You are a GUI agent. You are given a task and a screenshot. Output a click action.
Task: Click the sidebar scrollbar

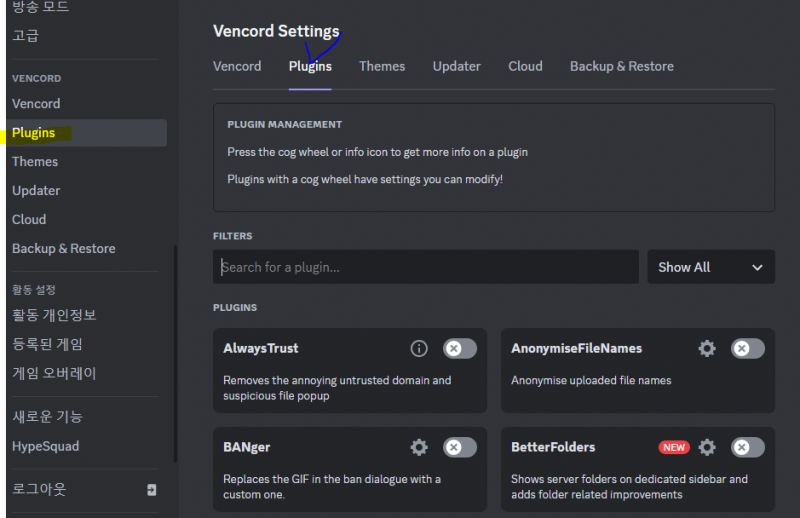(176, 354)
